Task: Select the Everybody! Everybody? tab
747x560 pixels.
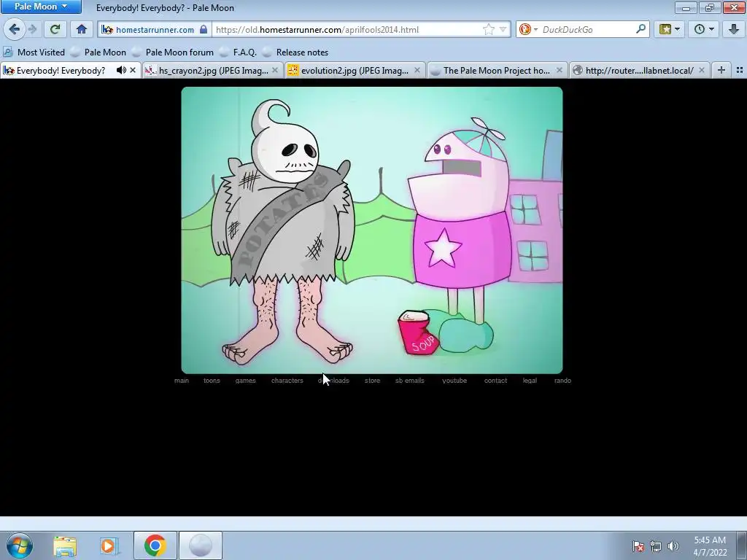Action: coord(61,71)
